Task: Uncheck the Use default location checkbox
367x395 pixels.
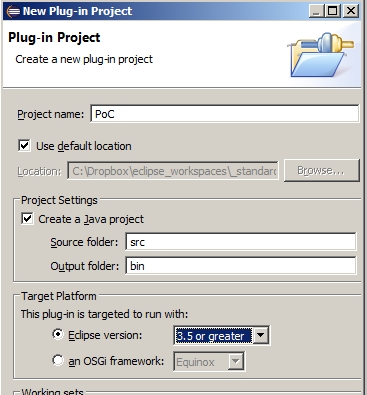Action: click(x=24, y=146)
